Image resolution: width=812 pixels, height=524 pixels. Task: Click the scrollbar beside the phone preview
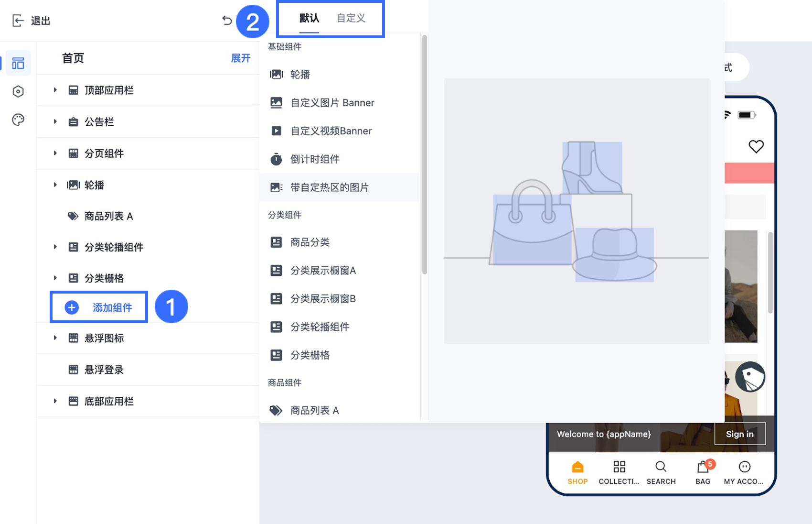[x=770, y=273]
